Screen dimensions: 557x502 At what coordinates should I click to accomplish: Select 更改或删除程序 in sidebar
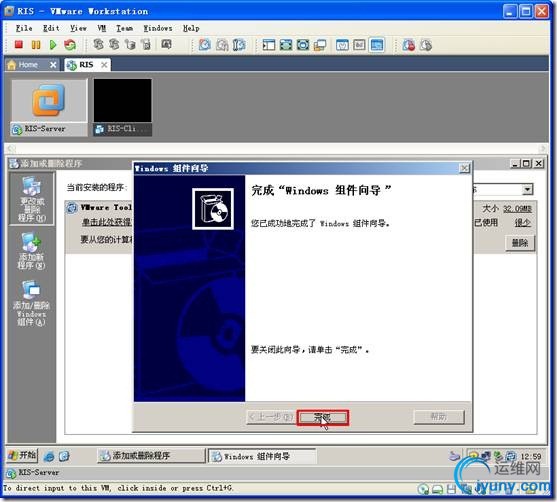(x=32, y=199)
